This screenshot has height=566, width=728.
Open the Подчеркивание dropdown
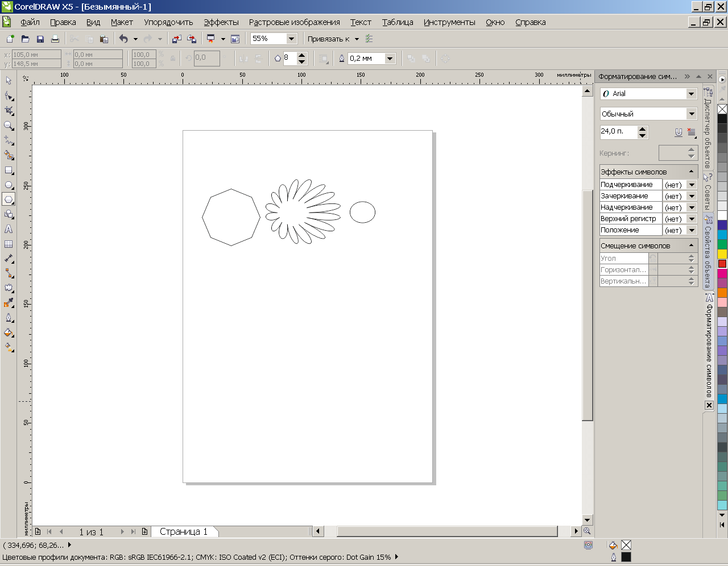click(692, 185)
